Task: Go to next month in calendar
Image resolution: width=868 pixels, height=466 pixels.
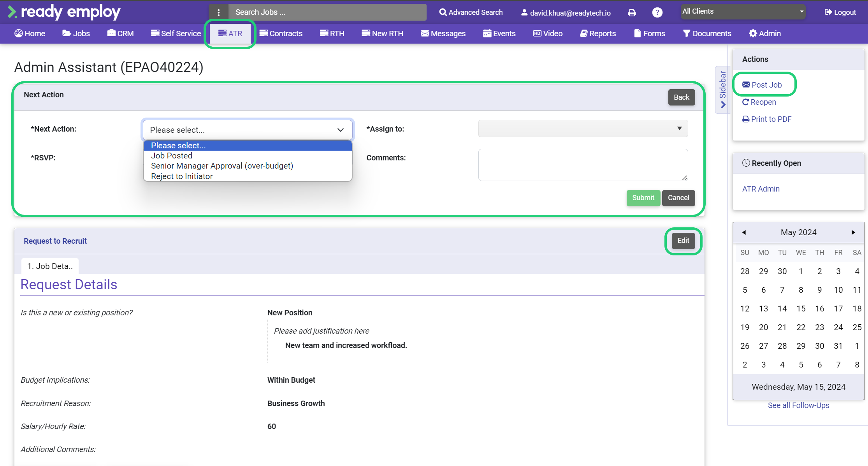Action: point(853,232)
